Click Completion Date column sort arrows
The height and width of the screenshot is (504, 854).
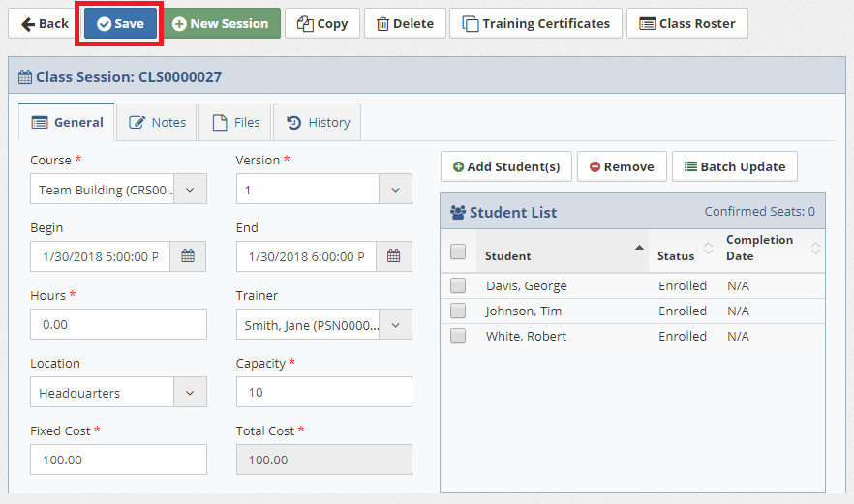[815, 249]
